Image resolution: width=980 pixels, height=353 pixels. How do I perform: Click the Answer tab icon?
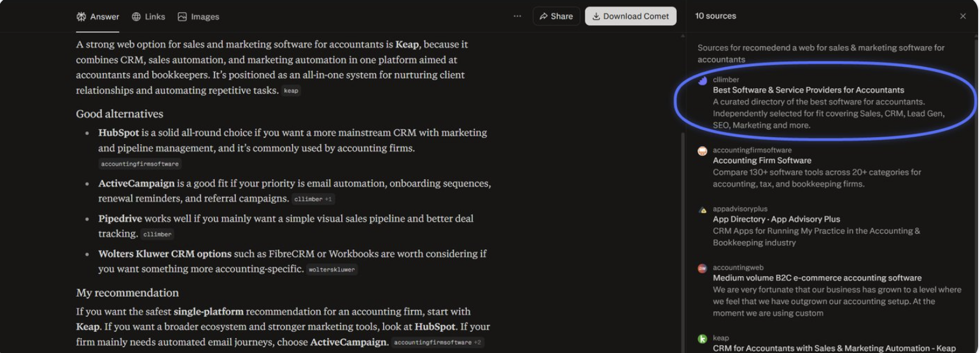coord(81,17)
